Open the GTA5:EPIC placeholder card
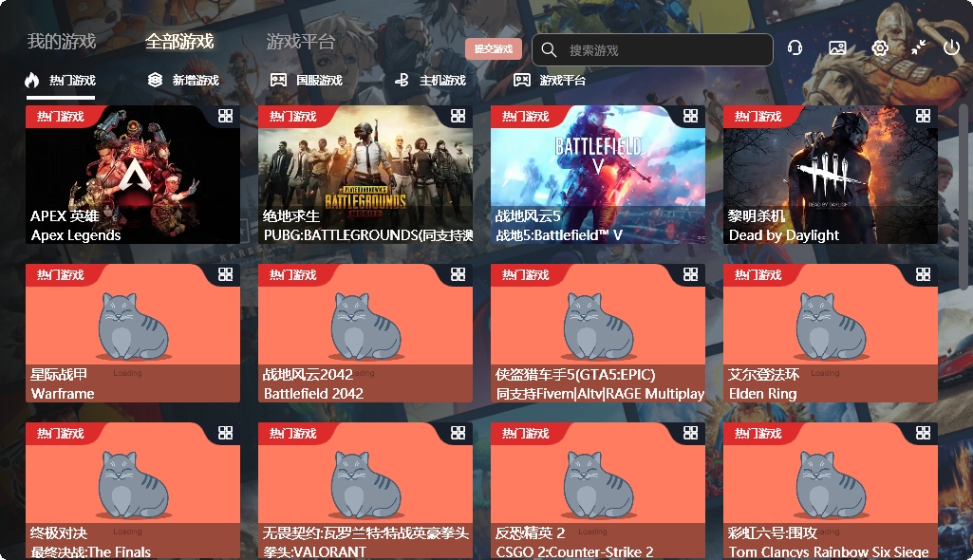 tap(598, 333)
